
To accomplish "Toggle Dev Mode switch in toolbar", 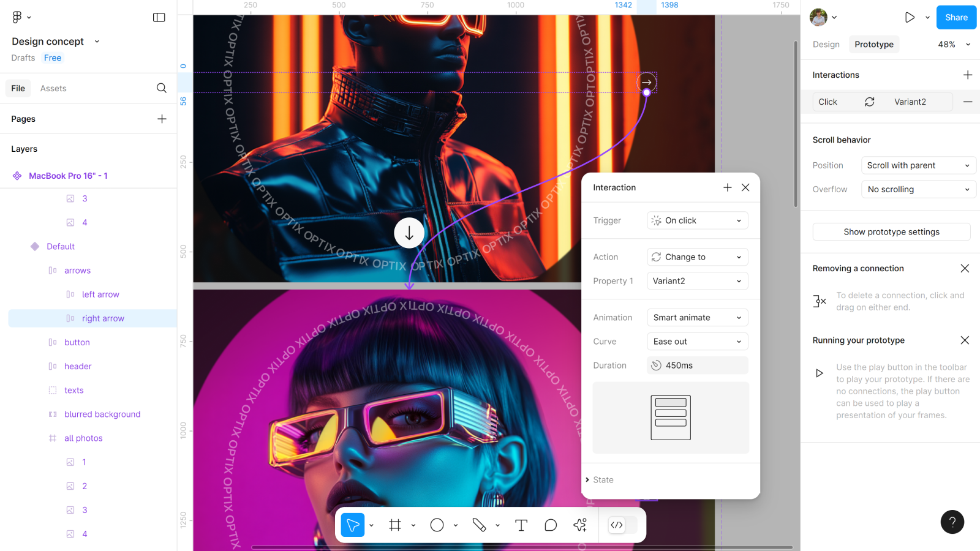I will tap(622, 525).
